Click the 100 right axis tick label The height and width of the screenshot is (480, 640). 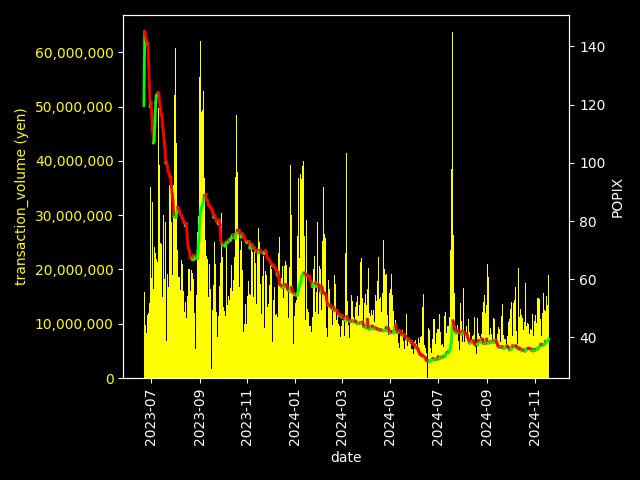(x=593, y=163)
